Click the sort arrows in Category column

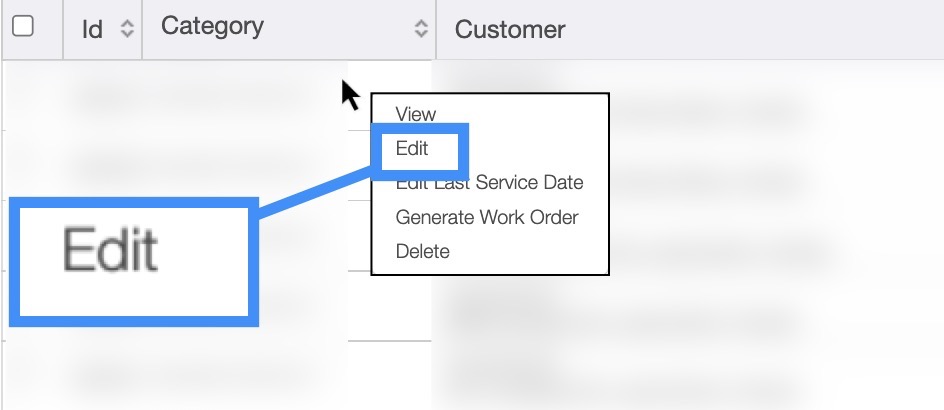coord(421,30)
